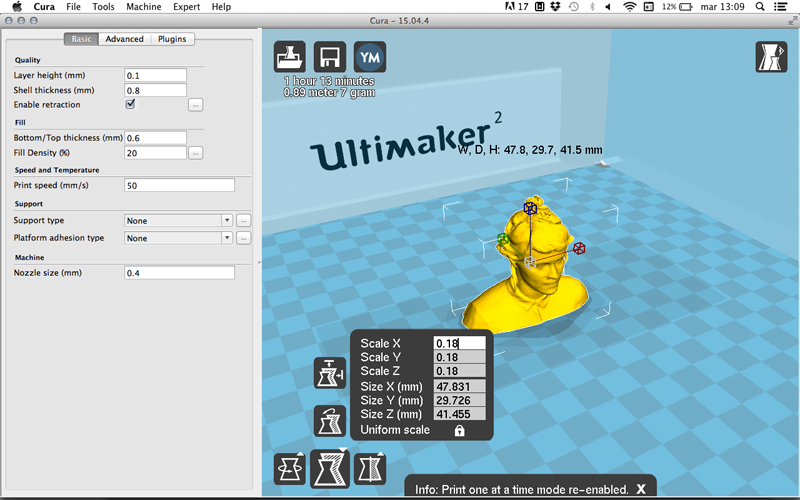Click the Layer height input field
The image size is (800, 500).
pos(156,75)
